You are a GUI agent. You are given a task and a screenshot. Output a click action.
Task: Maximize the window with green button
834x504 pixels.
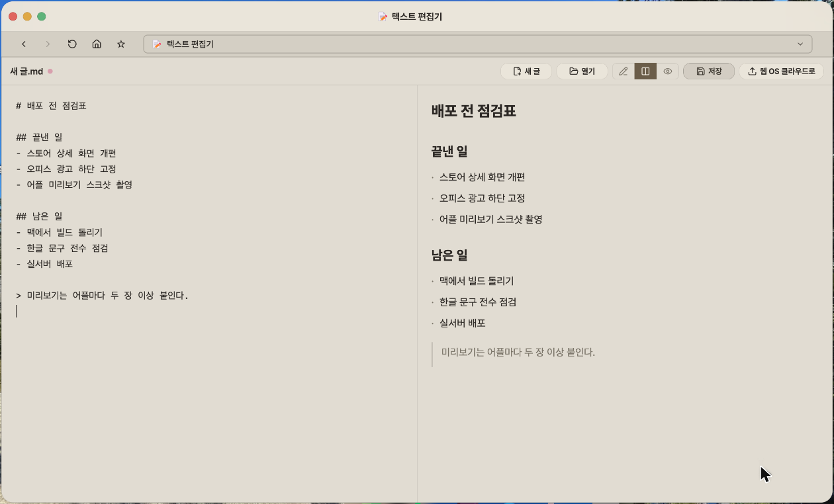42,17
